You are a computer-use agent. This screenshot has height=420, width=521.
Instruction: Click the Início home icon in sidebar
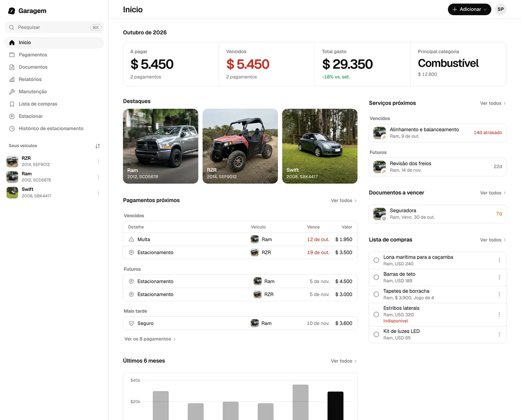[12, 43]
